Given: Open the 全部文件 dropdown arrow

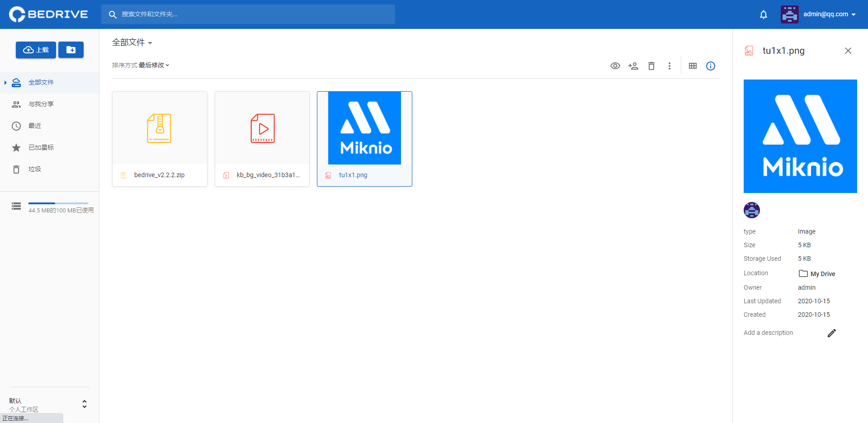Looking at the screenshot, I should 150,42.
